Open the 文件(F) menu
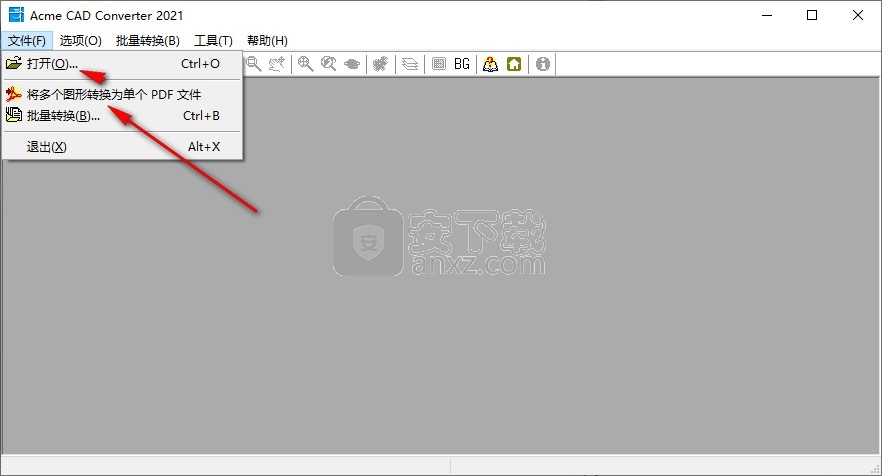 [x=26, y=41]
